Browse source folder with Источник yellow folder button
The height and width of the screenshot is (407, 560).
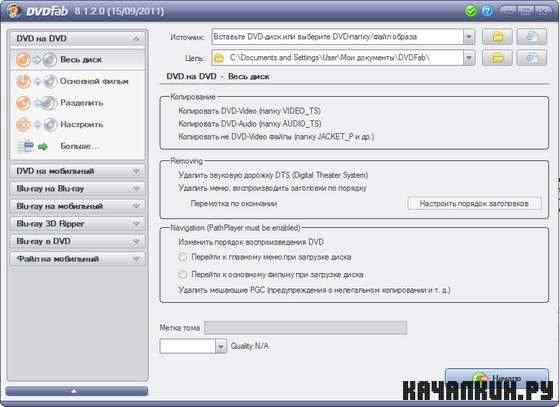tap(497, 36)
